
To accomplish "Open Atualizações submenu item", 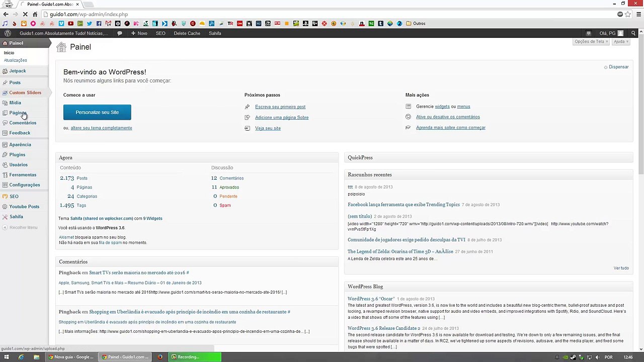I will [x=16, y=60].
